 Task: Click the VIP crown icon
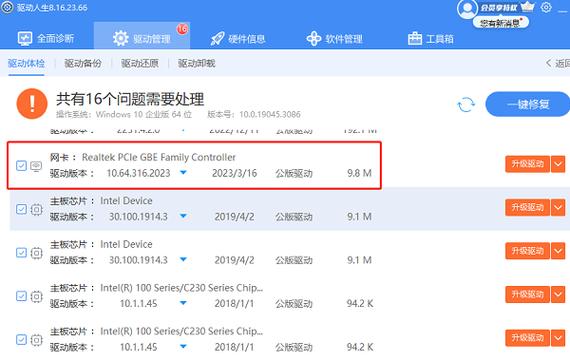click(x=527, y=7)
